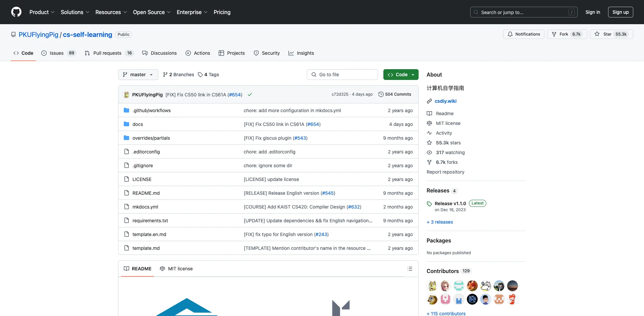Image resolution: width=644 pixels, height=316 pixels.
Task: Open the README outline list icon
Action: [x=410, y=269]
